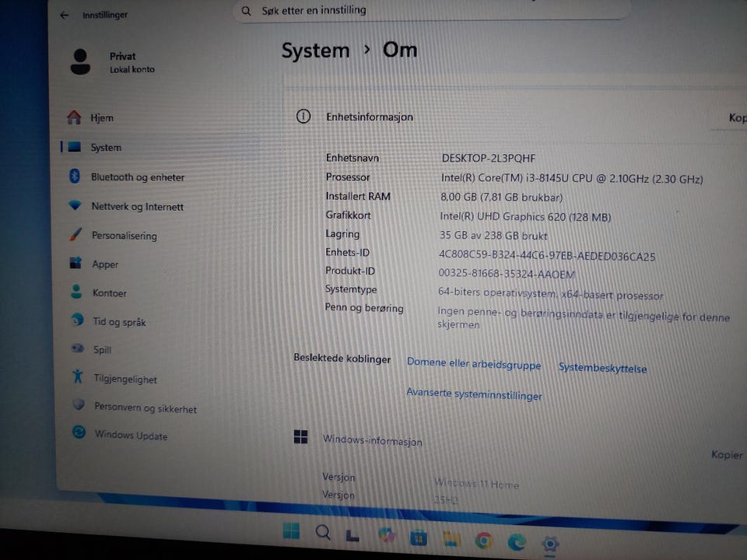The image size is (747, 560).
Task: Launch Google Chrome from taskbar
Action: coord(484,541)
